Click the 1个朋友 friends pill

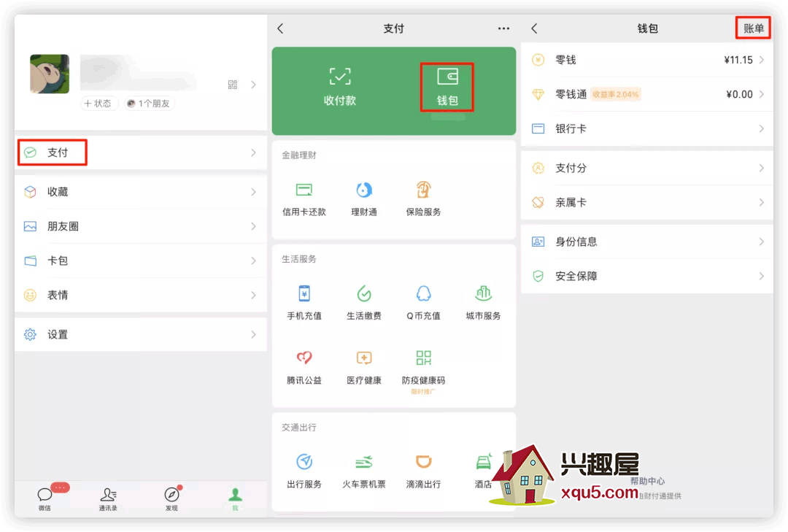150,103
